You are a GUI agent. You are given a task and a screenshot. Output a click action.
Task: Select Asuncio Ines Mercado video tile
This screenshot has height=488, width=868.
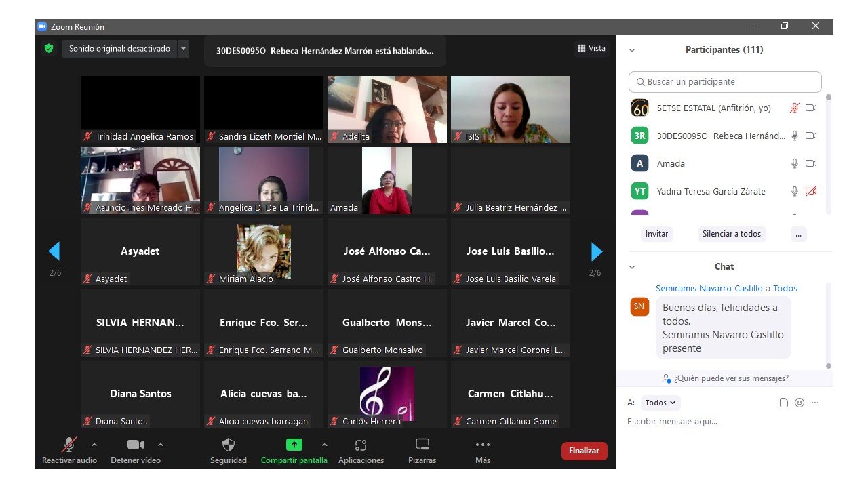click(x=140, y=180)
